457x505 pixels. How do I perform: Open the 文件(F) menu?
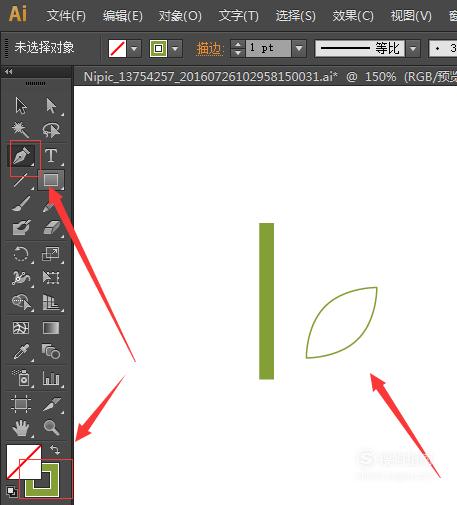(66, 16)
